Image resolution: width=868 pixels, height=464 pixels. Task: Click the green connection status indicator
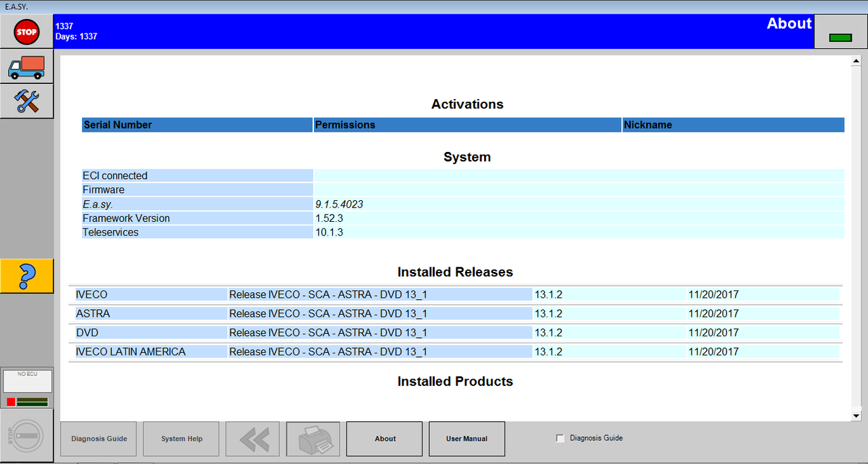(x=840, y=38)
